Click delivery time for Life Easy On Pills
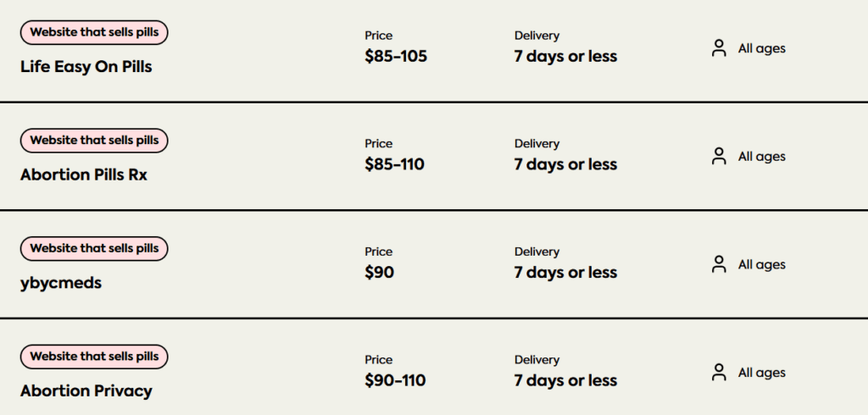The image size is (868, 415). (565, 57)
